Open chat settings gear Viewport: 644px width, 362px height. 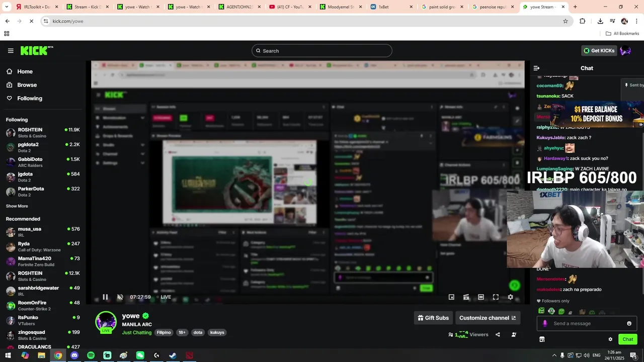click(x=610, y=339)
